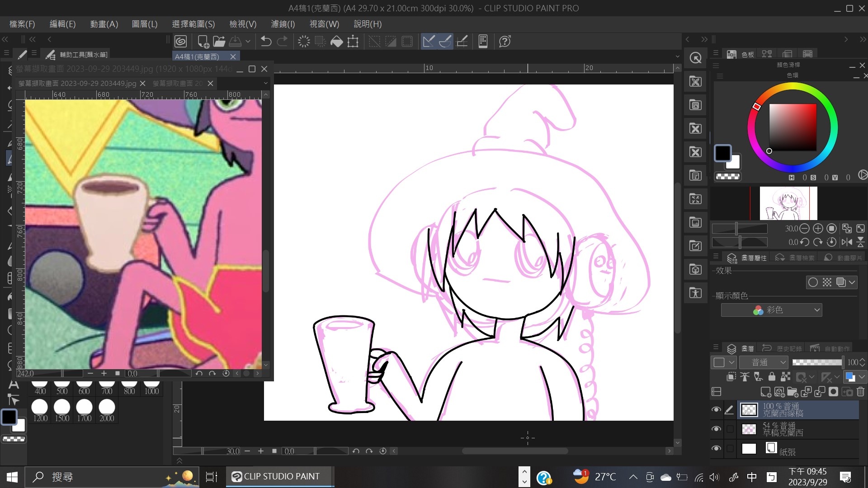
Task: Create new vector layer icon
Action: click(x=779, y=392)
